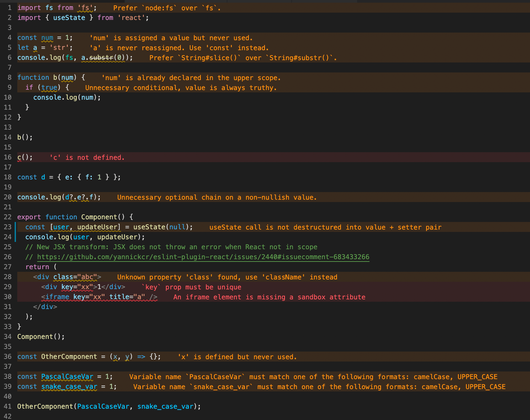The height and width of the screenshot is (420, 530).
Task: Click the Unknown property 'class' message
Action: click(227, 277)
